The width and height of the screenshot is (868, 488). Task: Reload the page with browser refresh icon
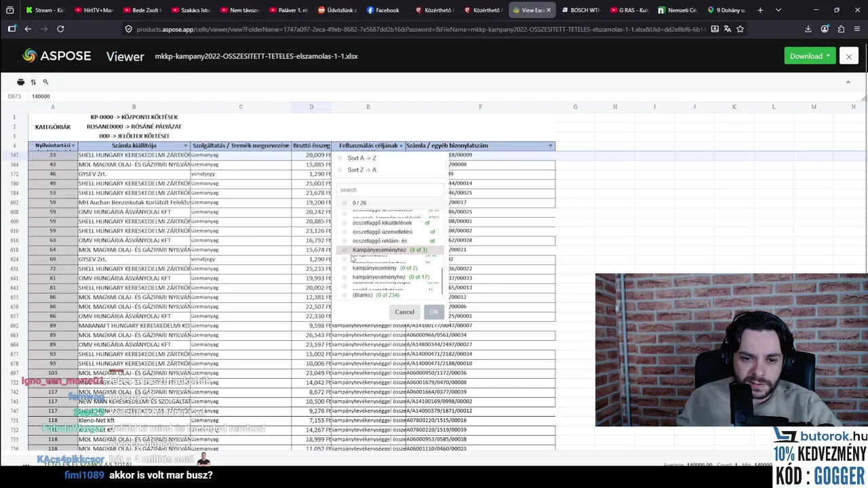[60, 29]
